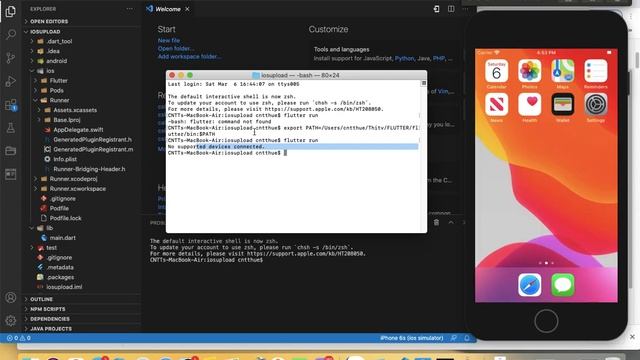The height and width of the screenshot is (360, 640).
Task: Expand Runner.xcodeproj folder
Action: [x=73, y=179]
